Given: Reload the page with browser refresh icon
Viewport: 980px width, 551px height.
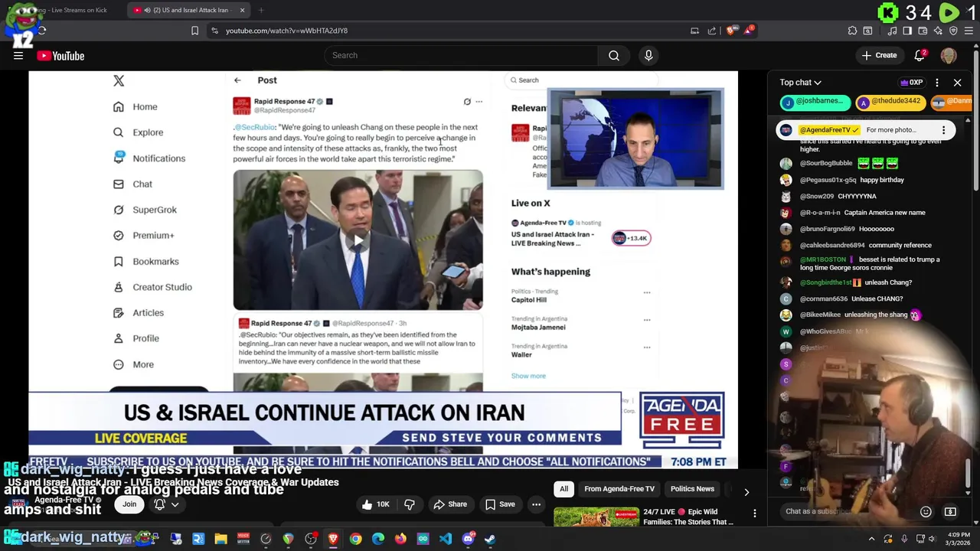Looking at the screenshot, I should 41,31.
